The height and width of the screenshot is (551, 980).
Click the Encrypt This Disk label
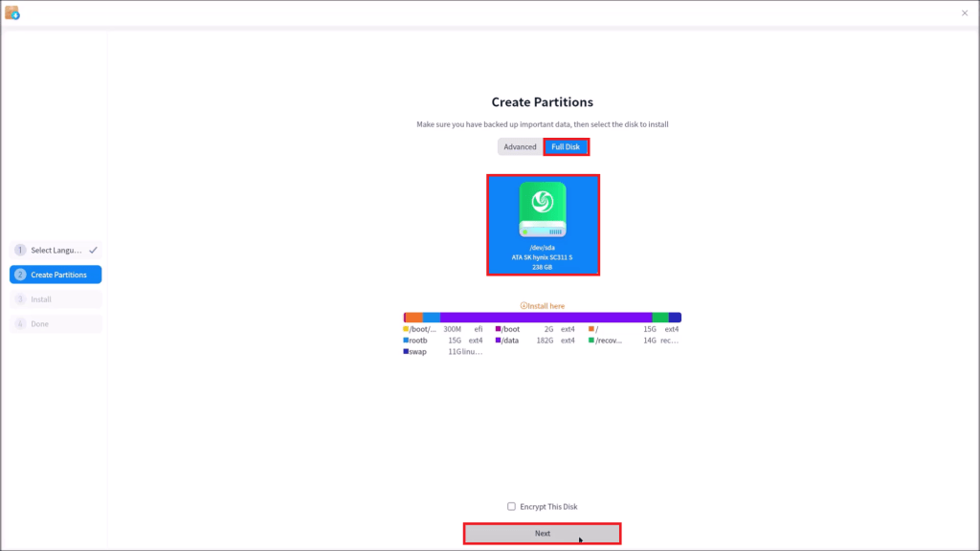coord(548,507)
